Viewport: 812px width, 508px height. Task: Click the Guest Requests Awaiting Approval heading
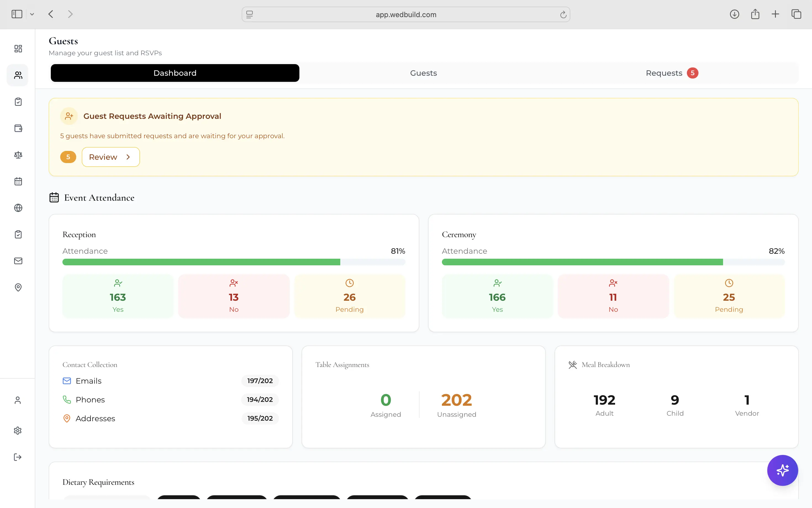pos(152,116)
